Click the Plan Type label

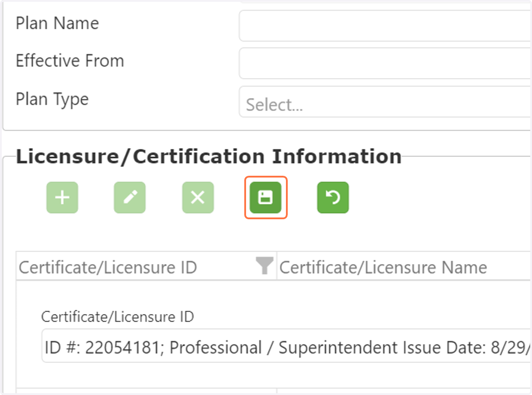pyautogui.click(x=52, y=99)
